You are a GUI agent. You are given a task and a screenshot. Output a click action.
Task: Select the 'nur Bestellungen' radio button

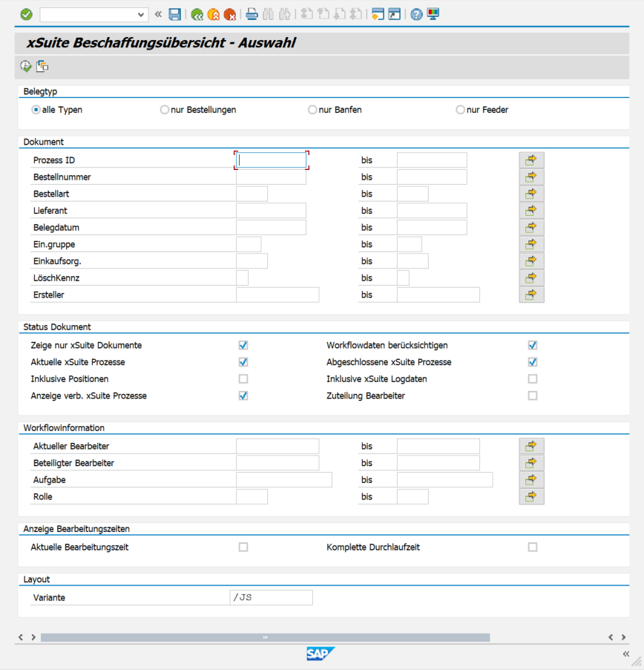coord(164,109)
